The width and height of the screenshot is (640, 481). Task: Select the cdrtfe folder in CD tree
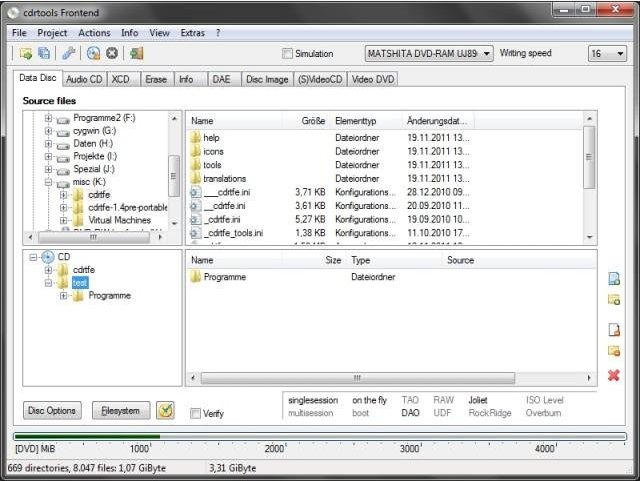click(x=84, y=270)
